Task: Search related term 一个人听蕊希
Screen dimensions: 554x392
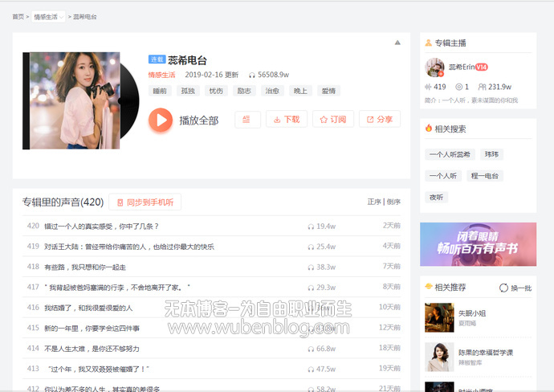Action: coord(450,154)
